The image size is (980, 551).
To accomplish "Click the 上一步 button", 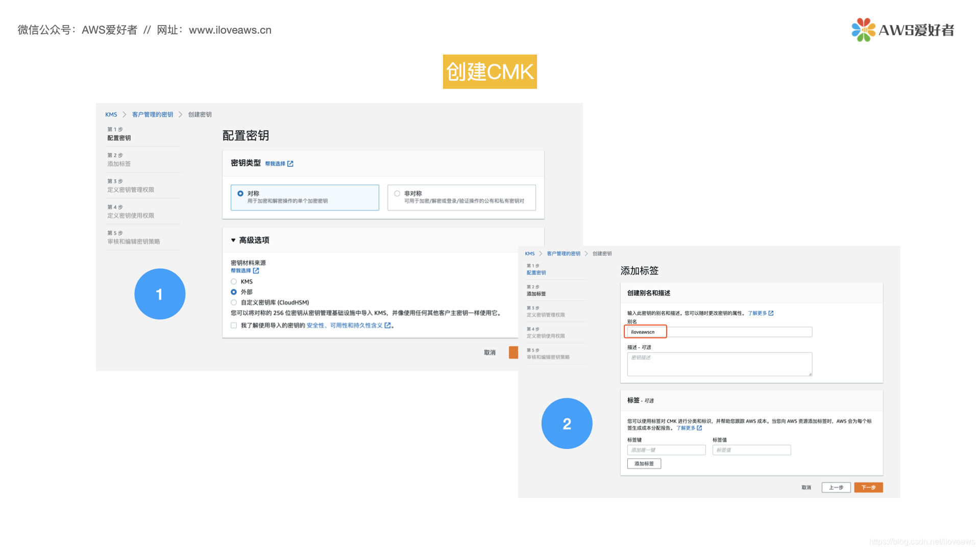I will click(x=836, y=488).
